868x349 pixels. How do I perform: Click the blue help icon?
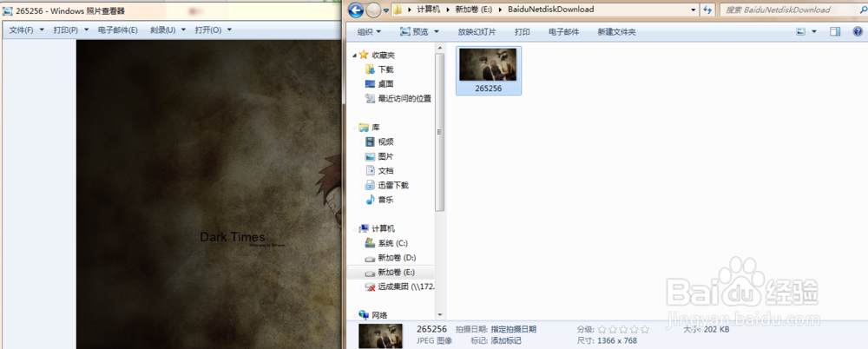point(858,32)
